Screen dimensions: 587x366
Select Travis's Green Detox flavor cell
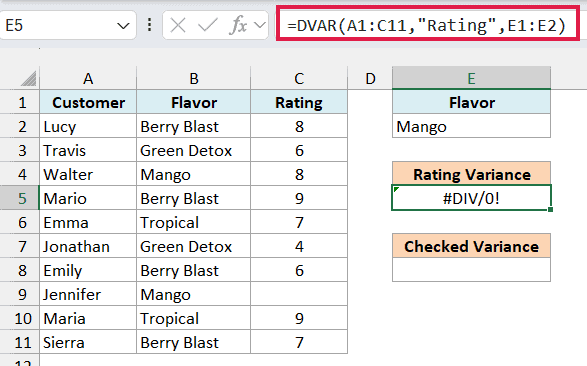(x=194, y=150)
